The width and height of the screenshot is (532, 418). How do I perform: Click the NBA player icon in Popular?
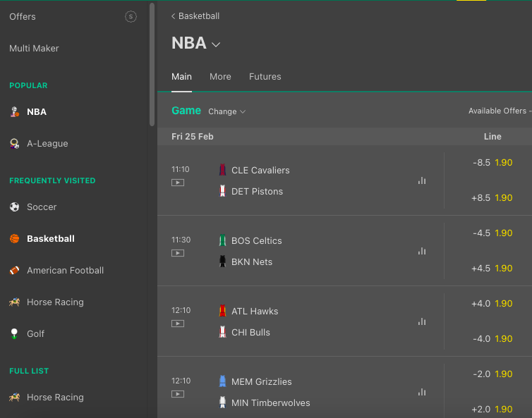[15, 112]
